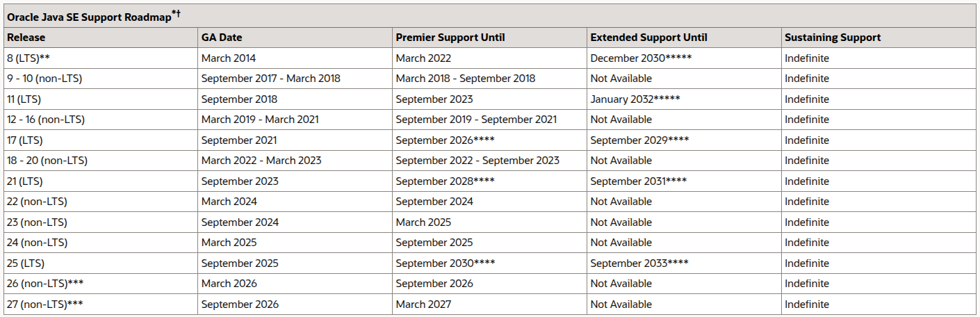Choose the "17 (LTS)" release cell
This screenshot has height=317, width=980.
[25, 140]
